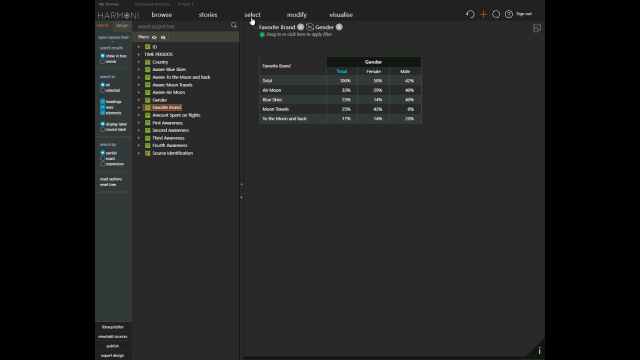
Task: Open the help question mark icon
Action: click(509, 14)
